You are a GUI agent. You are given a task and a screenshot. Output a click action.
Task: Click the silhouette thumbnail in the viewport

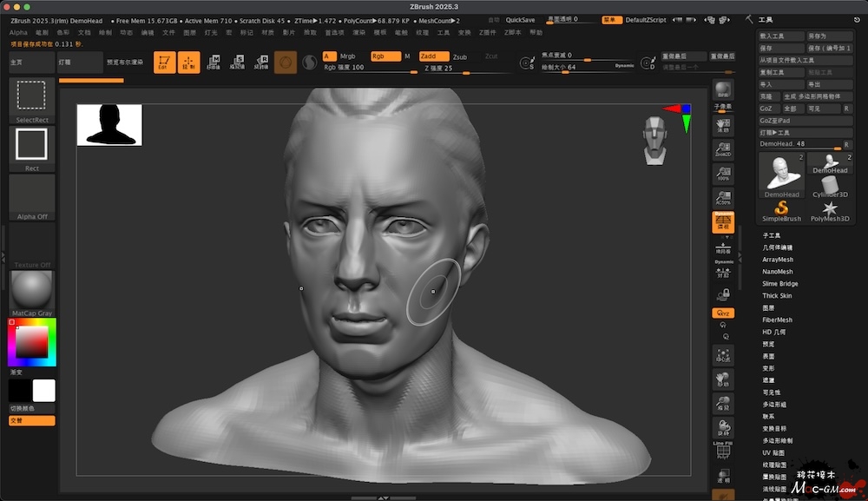tap(109, 125)
